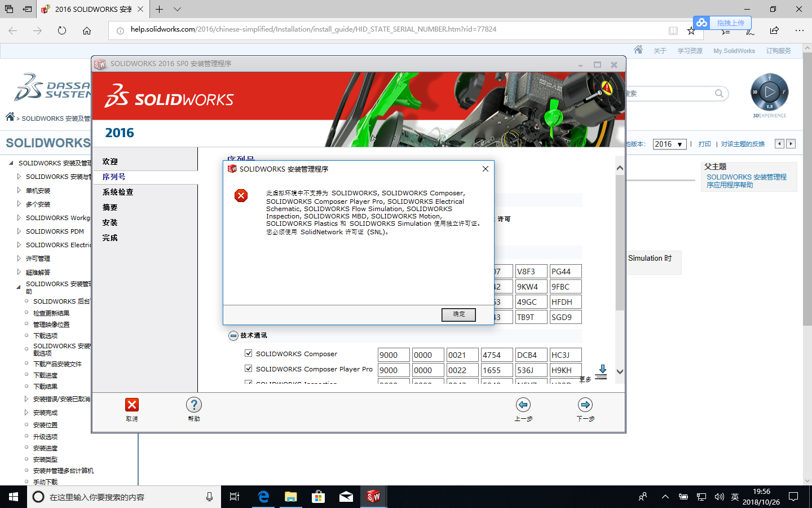Click the 更多 download arrow icon
Viewport: 812px width, 508px height.
(x=602, y=371)
